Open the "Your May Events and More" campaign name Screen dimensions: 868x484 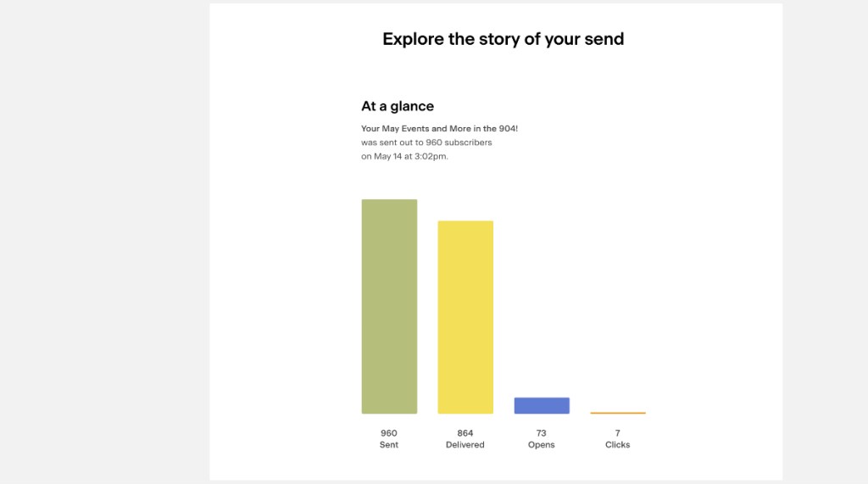pos(439,129)
